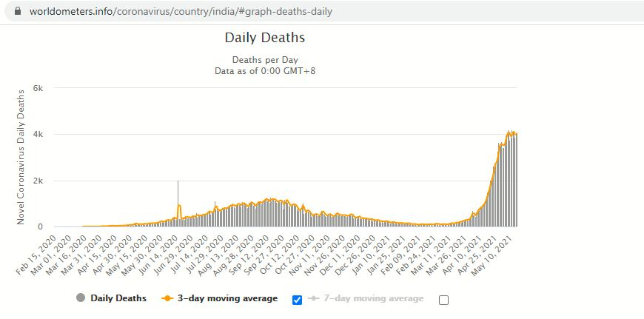Click the Novel Coronavirus Daily Deaths axis title
This screenshot has width=644, height=319.
[21, 157]
